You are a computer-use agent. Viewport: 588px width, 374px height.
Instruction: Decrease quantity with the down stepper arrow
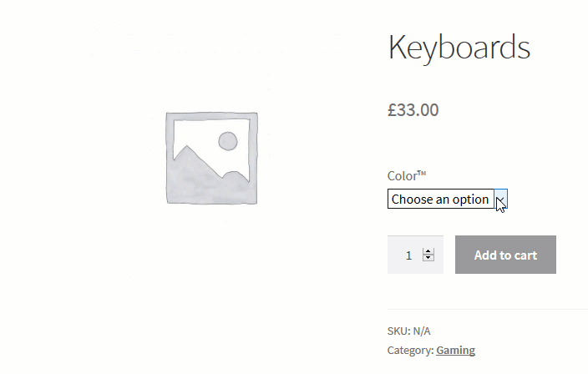(428, 257)
